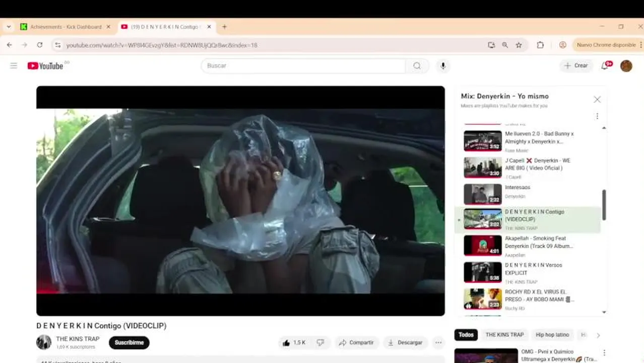This screenshot has width=644, height=363.
Task: Open more actions under the video
Action: point(438,342)
